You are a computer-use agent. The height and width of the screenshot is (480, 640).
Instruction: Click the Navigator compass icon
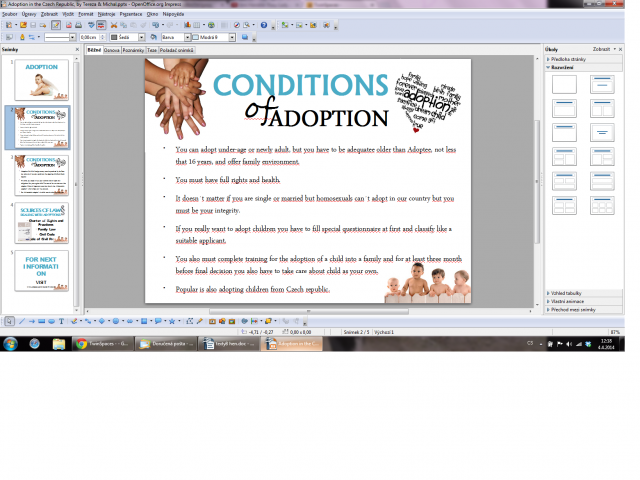click(237, 25)
